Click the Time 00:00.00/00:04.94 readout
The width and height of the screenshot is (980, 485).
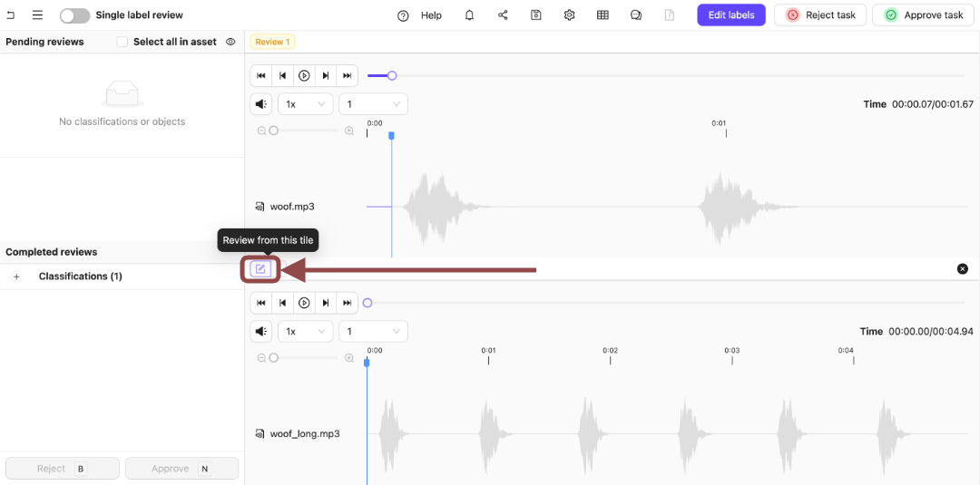click(916, 332)
